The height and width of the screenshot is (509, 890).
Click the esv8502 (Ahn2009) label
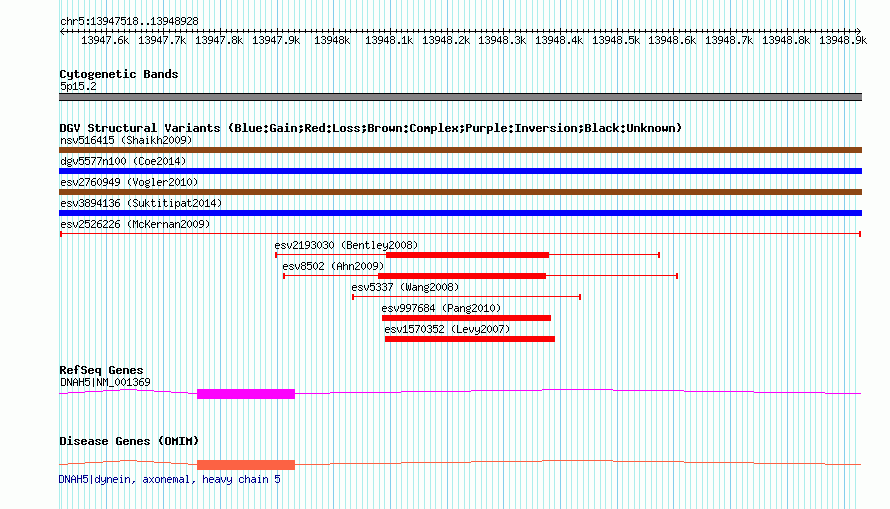(x=333, y=266)
